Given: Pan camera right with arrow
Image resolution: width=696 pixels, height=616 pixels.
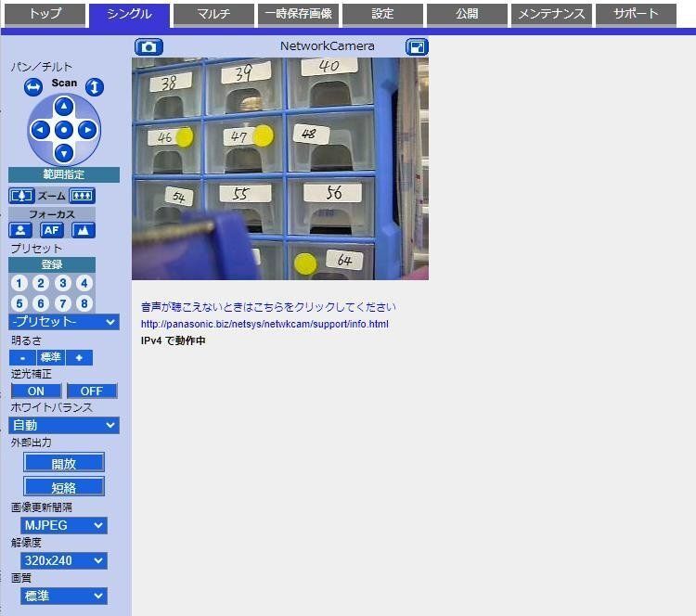Looking at the screenshot, I should tap(87, 130).
